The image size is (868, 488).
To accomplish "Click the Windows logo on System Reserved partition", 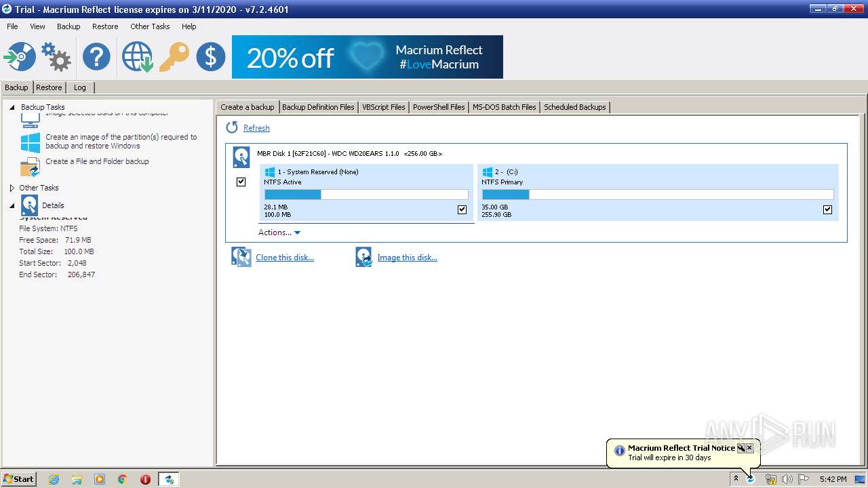I will (270, 172).
